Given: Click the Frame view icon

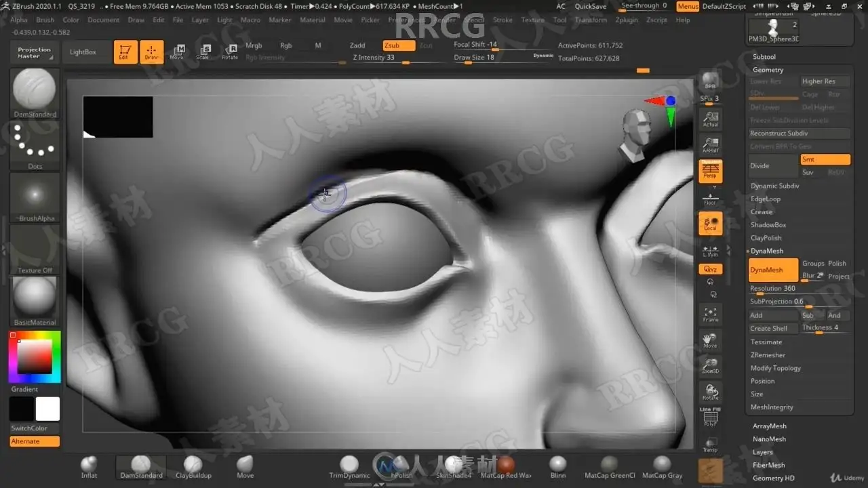Looking at the screenshot, I should (710, 314).
